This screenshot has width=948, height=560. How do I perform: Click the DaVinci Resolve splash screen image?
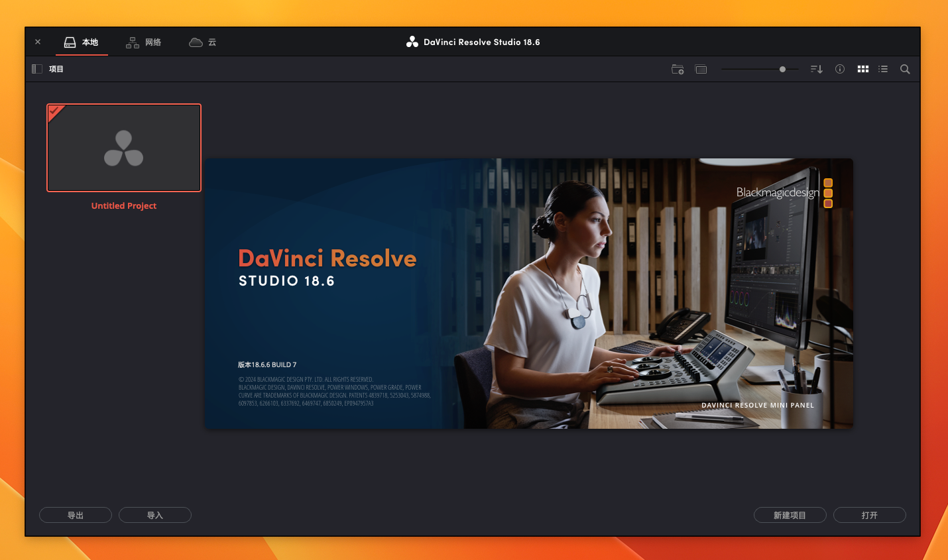(x=529, y=294)
